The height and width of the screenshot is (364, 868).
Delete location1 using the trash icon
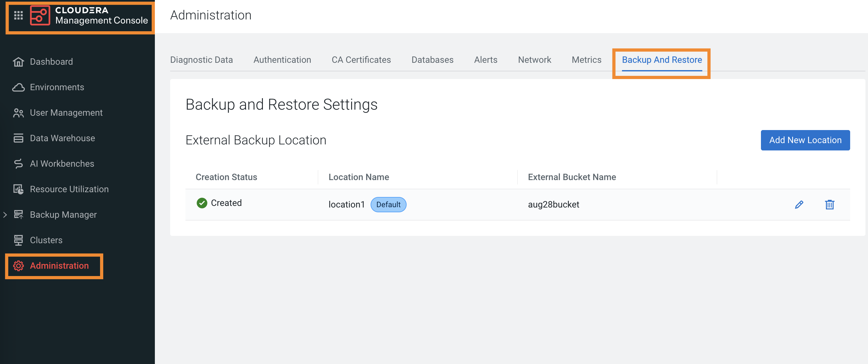tap(829, 204)
